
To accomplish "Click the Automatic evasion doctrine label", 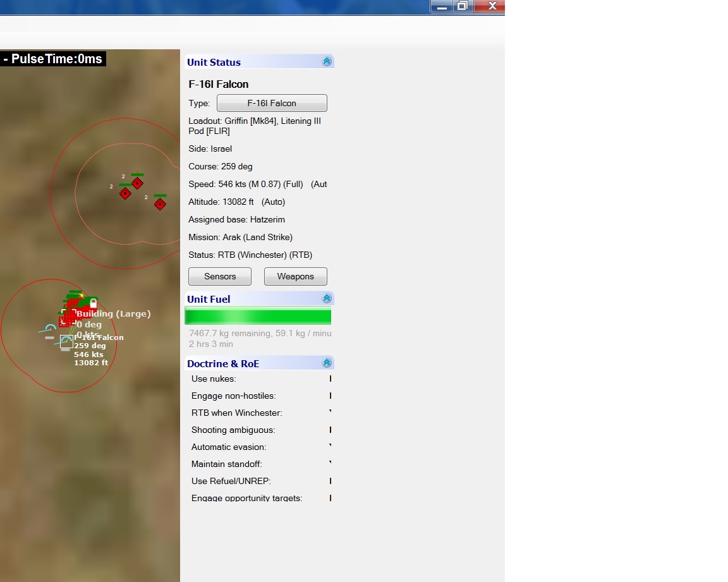I will pyautogui.click(x=229, y=447).
